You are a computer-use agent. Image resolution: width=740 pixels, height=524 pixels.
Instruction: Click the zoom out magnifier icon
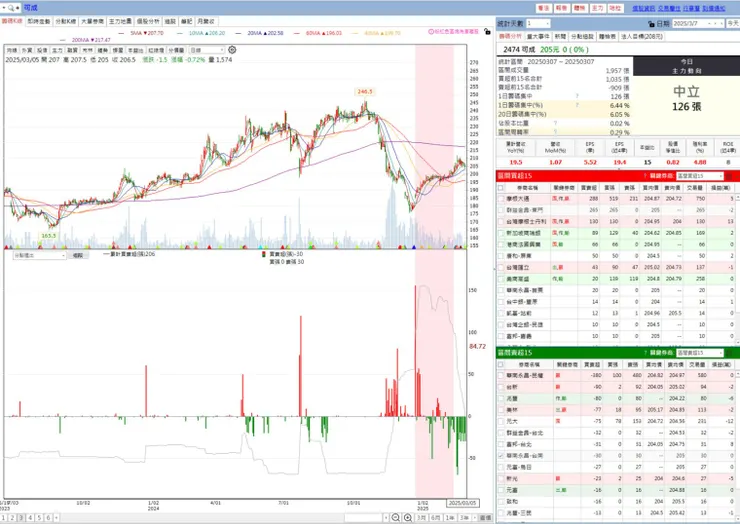coord(395,518)
